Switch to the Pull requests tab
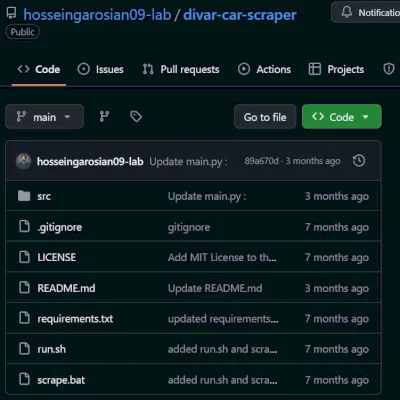The height and width of the screenshot is (400, 400). [181, 69]
